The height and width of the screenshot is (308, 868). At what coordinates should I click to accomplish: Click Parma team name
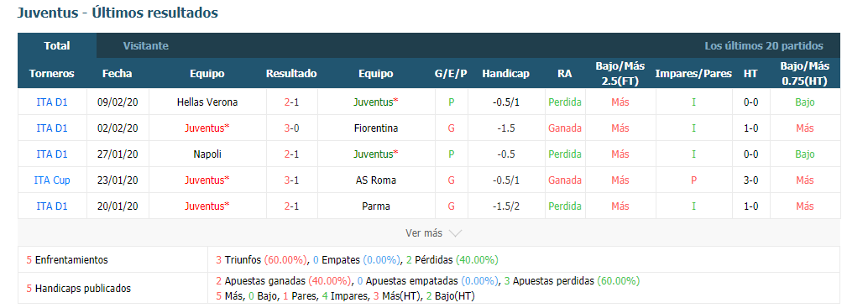click(376, 206)
